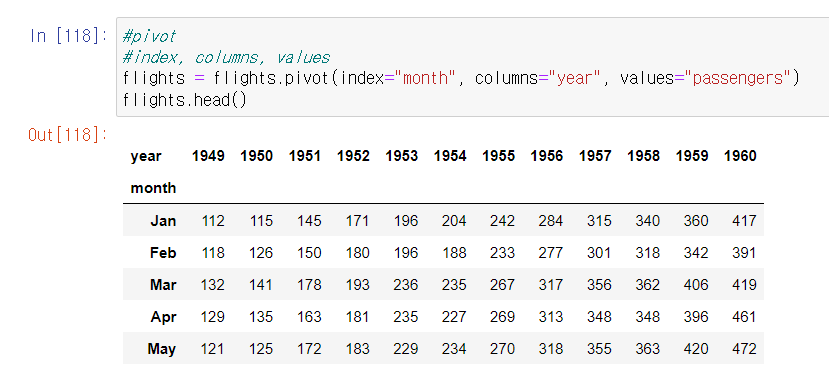Click the 'month' index label
The width and height of the screenshot is (829, 374).
coord(153,188)
